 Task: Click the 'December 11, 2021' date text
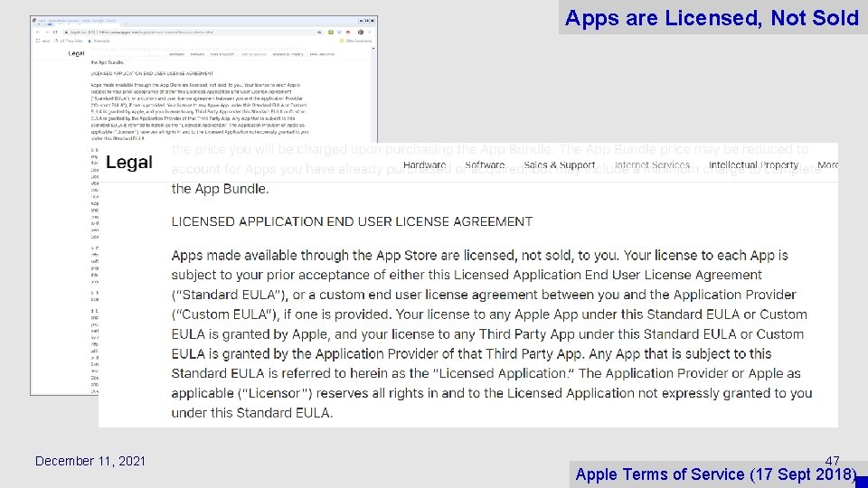click(90, 461)
